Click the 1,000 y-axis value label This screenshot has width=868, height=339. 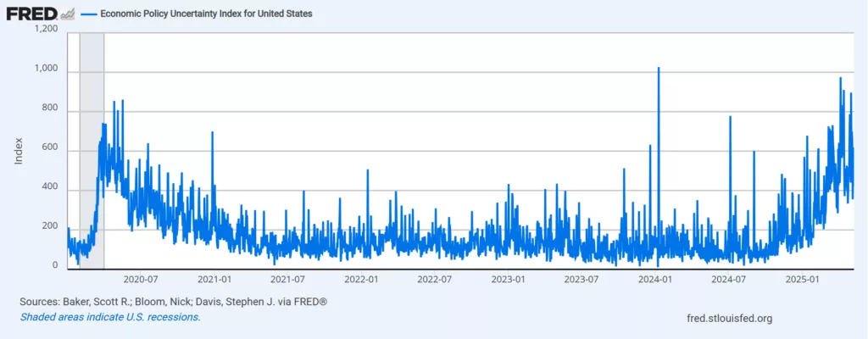(46, 69)
